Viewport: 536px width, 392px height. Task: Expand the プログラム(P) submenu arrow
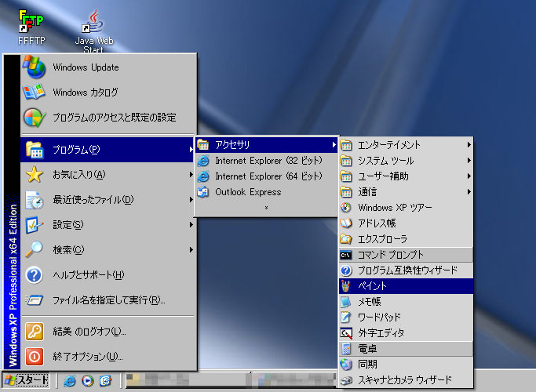tap(191, 150)
